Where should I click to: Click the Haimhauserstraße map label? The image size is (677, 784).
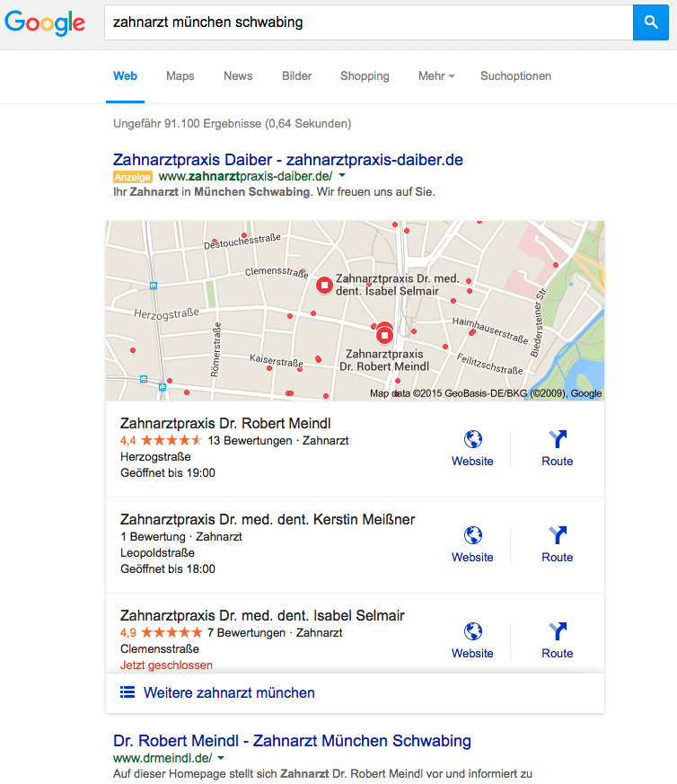point(490,330)
